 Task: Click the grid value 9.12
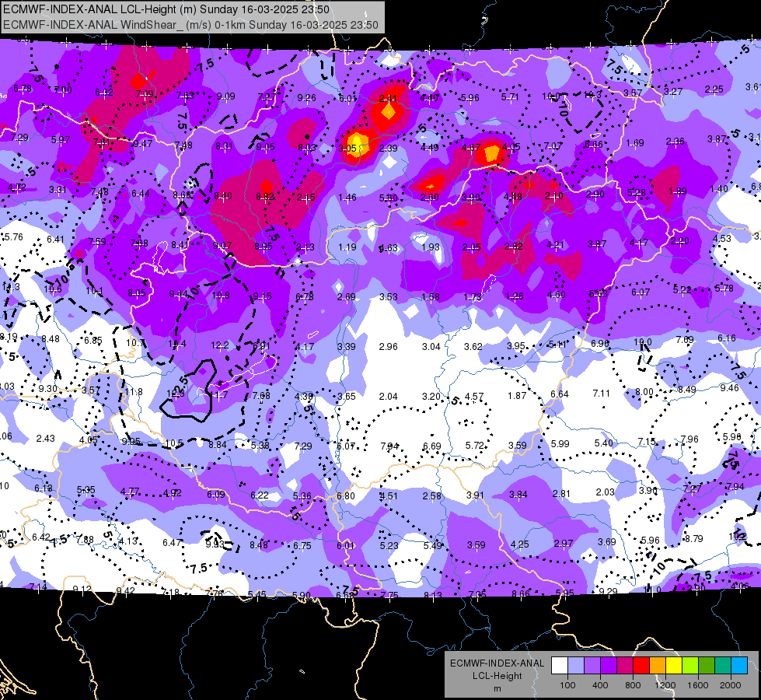point(82,590)
